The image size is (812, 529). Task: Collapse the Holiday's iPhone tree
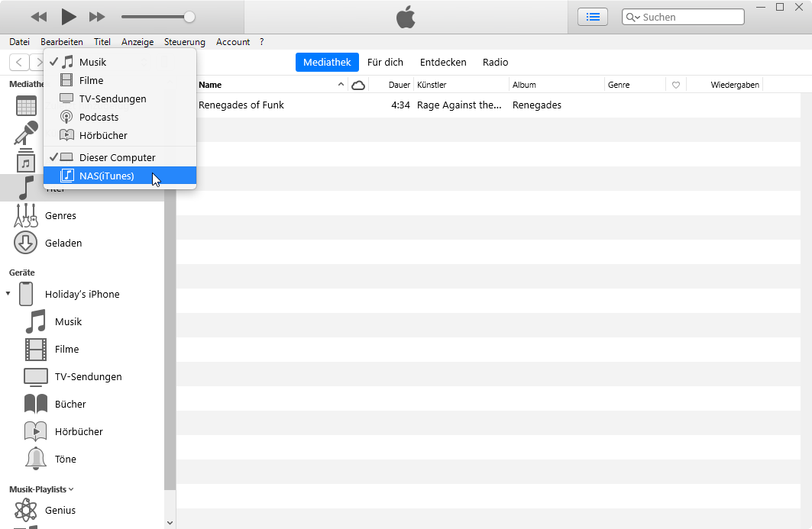click(8, 294)
